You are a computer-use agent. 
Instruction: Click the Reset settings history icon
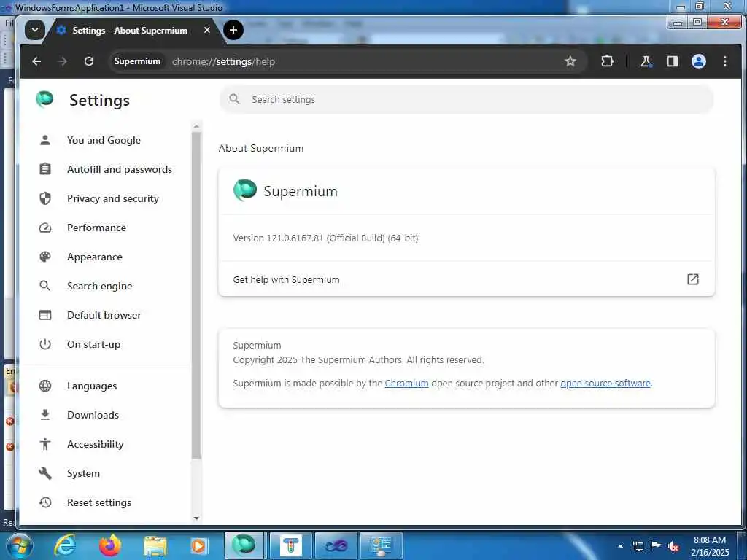pyautogui.click(x=45, y=502)
